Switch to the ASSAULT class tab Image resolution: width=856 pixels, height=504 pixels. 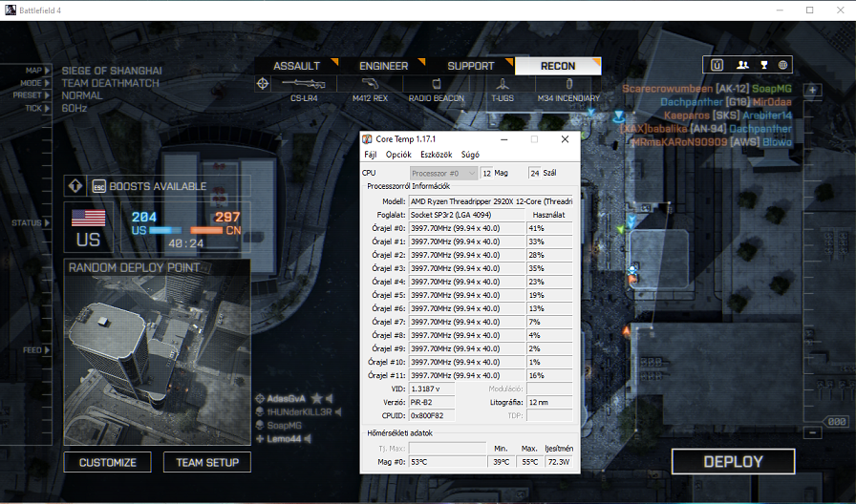click(x=296, y=66)
